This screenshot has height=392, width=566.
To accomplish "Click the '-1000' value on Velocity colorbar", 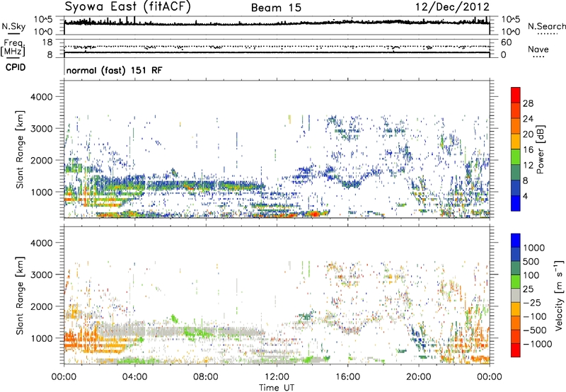I will [x=538, y=344].
